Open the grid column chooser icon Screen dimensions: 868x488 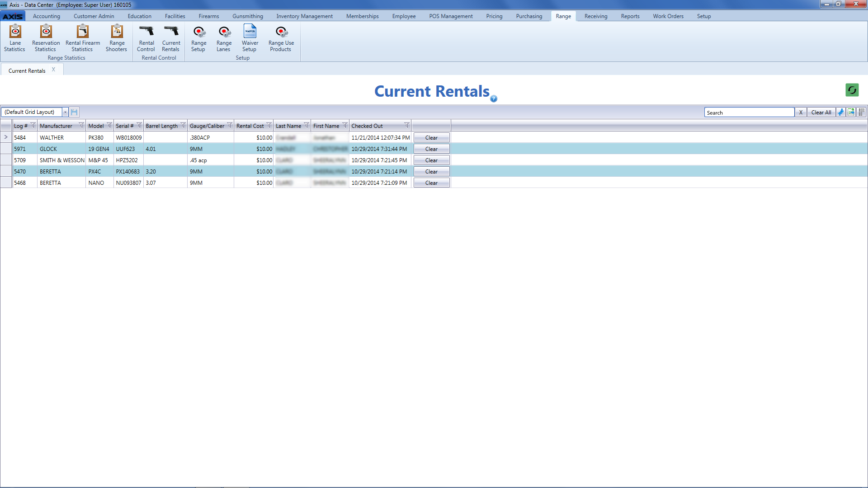click(x=862, y=112)
